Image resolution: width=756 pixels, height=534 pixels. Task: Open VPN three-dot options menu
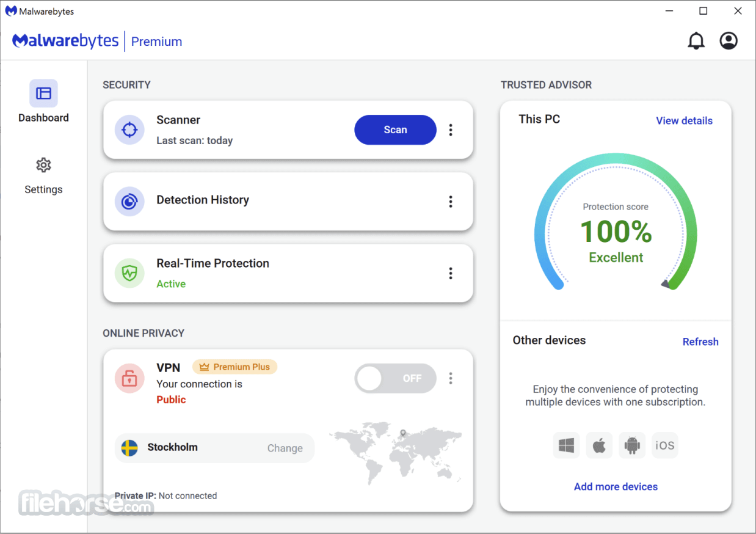pos(451,378)
